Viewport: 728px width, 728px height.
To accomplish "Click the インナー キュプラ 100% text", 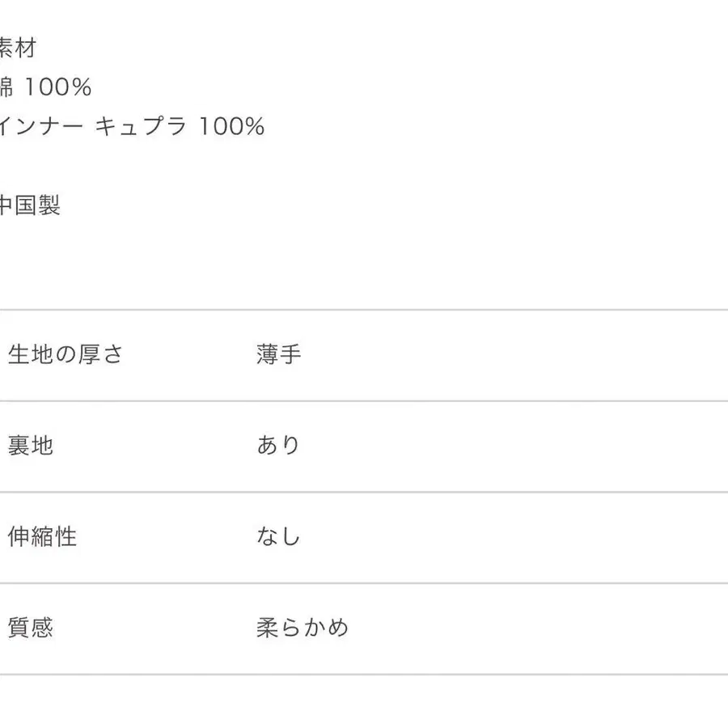I will 132,126.
